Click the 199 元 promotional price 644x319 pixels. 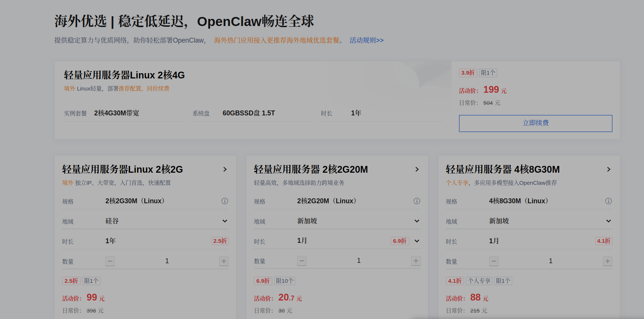pyautogui.click(x=495, y=90)
